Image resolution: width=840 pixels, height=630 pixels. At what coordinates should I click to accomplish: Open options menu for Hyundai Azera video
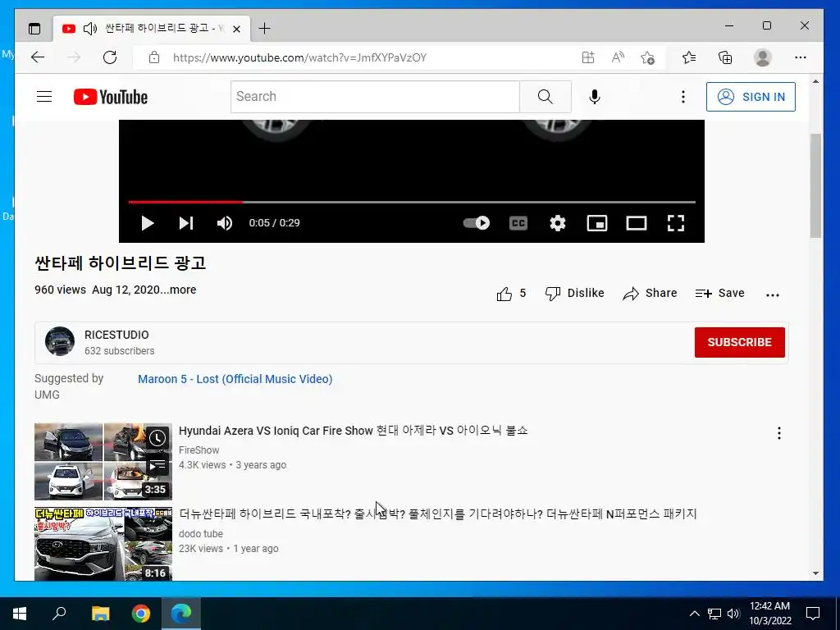[779, 433]
